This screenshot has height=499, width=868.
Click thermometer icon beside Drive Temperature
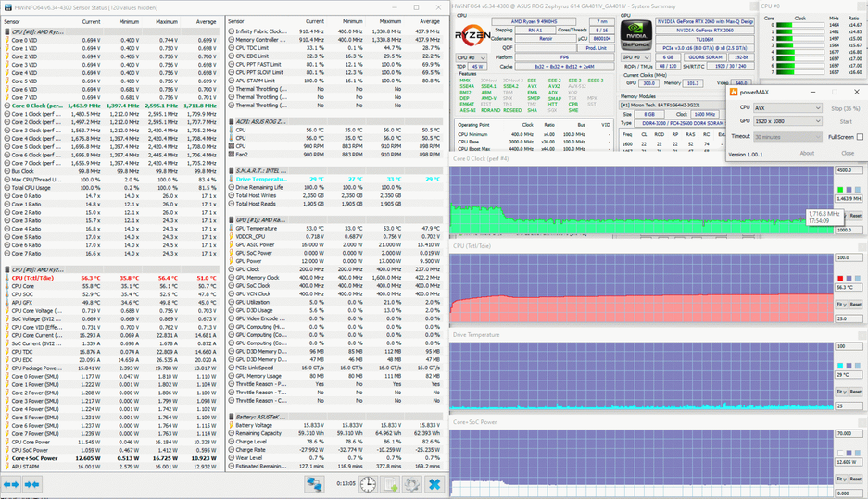[x=232, y=180]
